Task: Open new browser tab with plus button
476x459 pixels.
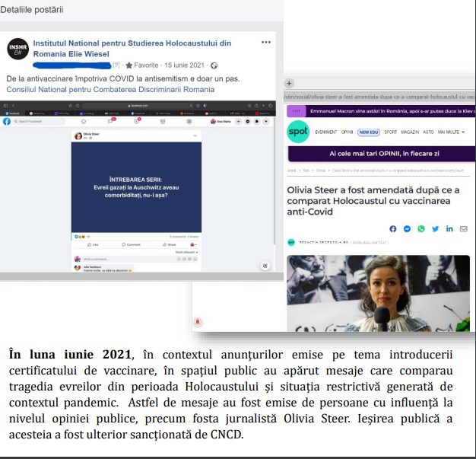Action: pyautogui.click(x=290, y=83)
